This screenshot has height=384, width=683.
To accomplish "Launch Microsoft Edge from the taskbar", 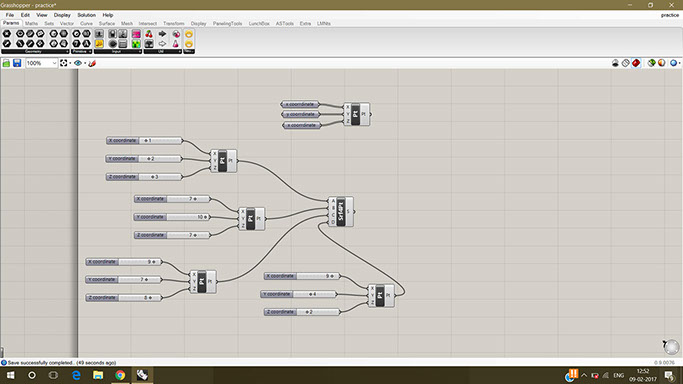I will [76, 375].
